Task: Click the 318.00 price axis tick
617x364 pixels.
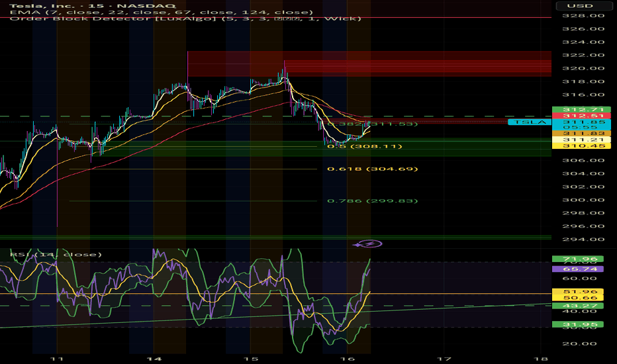Action: pyautogui.click(x=583, y=81)
